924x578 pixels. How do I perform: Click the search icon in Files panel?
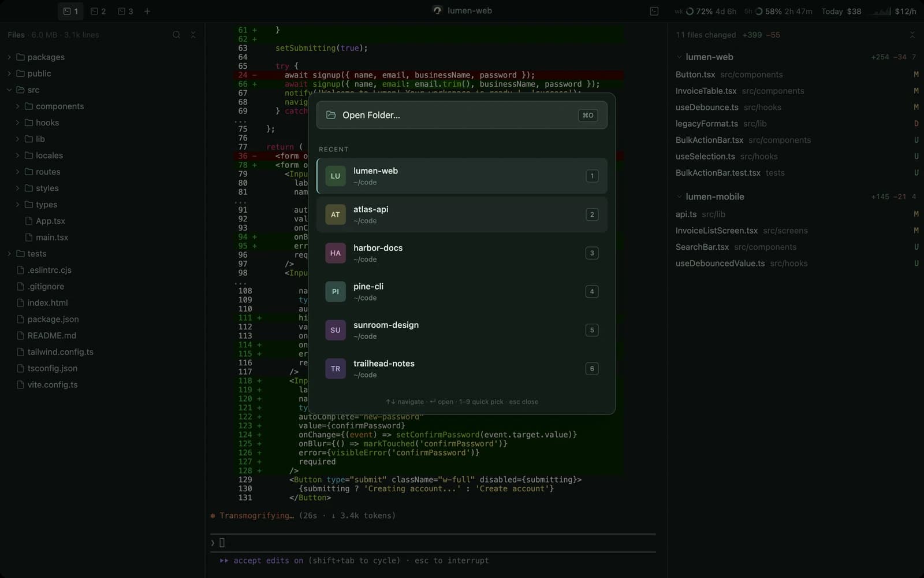(x=176, y=35)
